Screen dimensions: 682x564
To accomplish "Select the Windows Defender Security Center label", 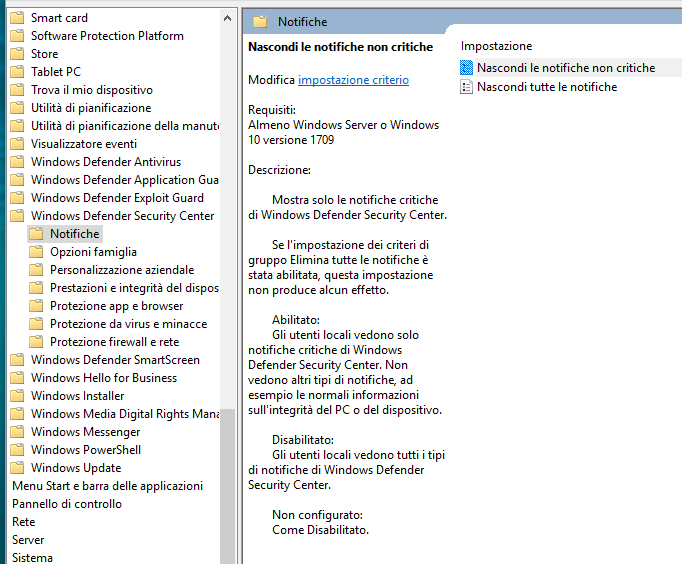I will click(122, 216).
